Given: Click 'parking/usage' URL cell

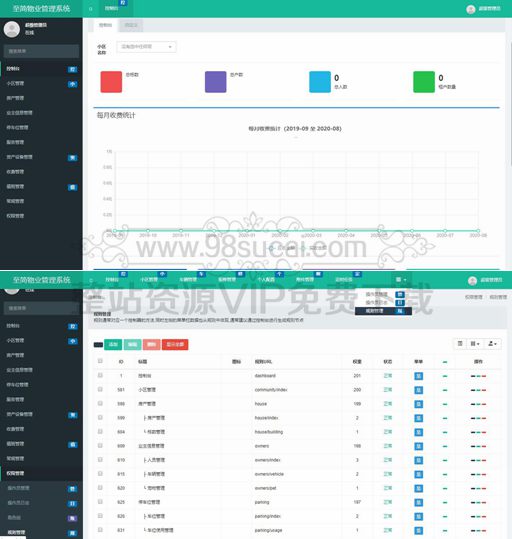Looking at the screenshot, I should [x=268, y=531].
